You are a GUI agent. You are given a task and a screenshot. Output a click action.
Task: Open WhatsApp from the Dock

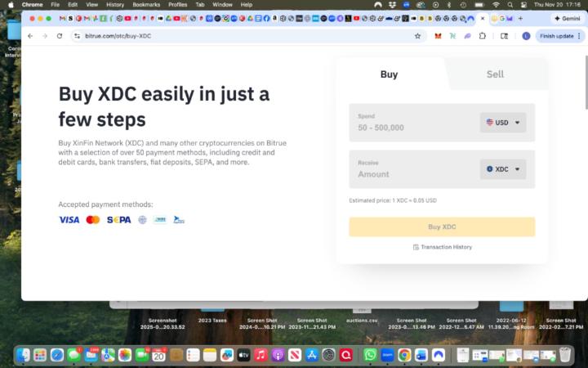click(x=370, y=355)
